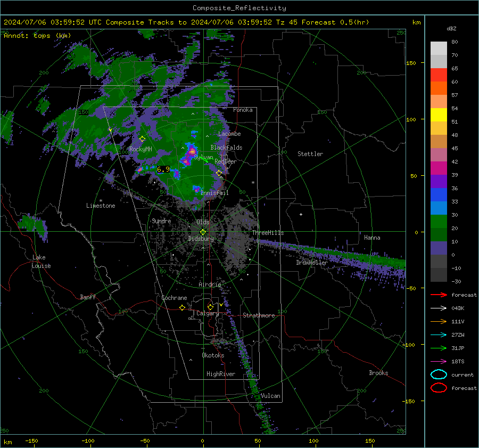Click the cyan 'current' ellipse legend icon
This screenshot has width=479, height=448.
[x=439, y=374]
